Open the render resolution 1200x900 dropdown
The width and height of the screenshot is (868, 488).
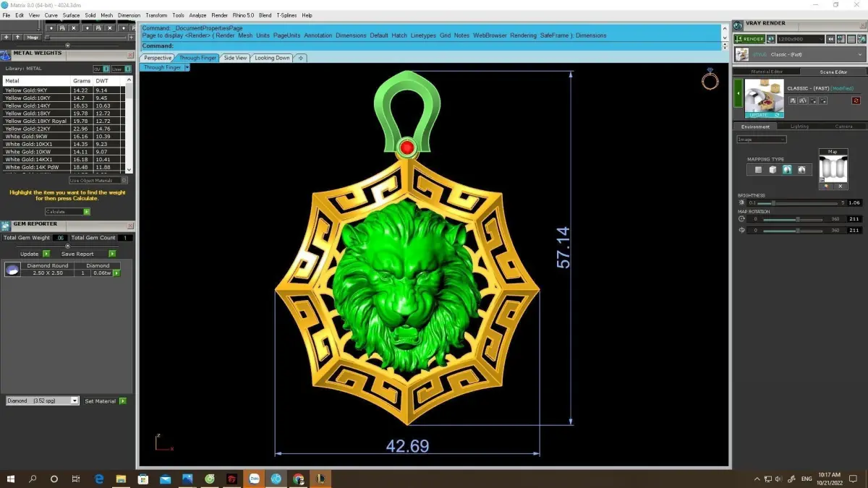[800, 39]
